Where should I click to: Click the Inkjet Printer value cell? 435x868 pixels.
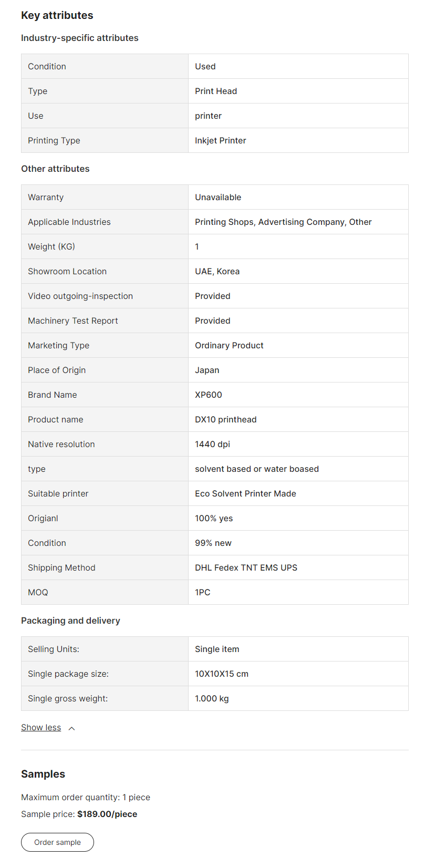[221, 141]
